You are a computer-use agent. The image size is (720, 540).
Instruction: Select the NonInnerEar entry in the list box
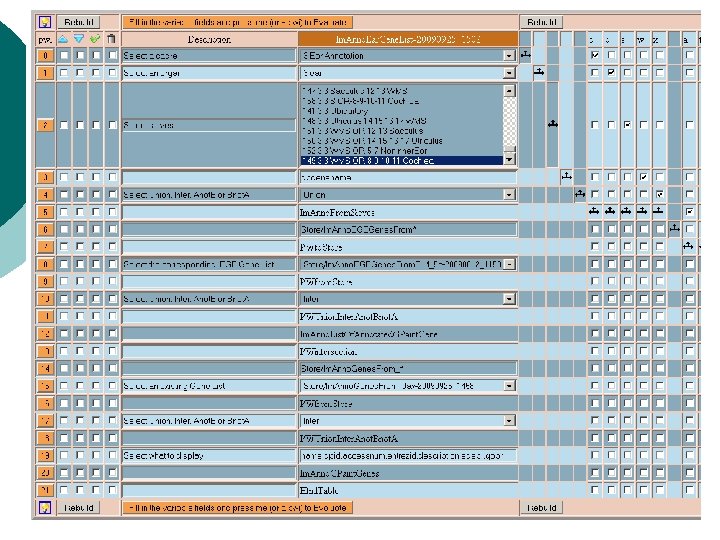[x=402, y=151]
